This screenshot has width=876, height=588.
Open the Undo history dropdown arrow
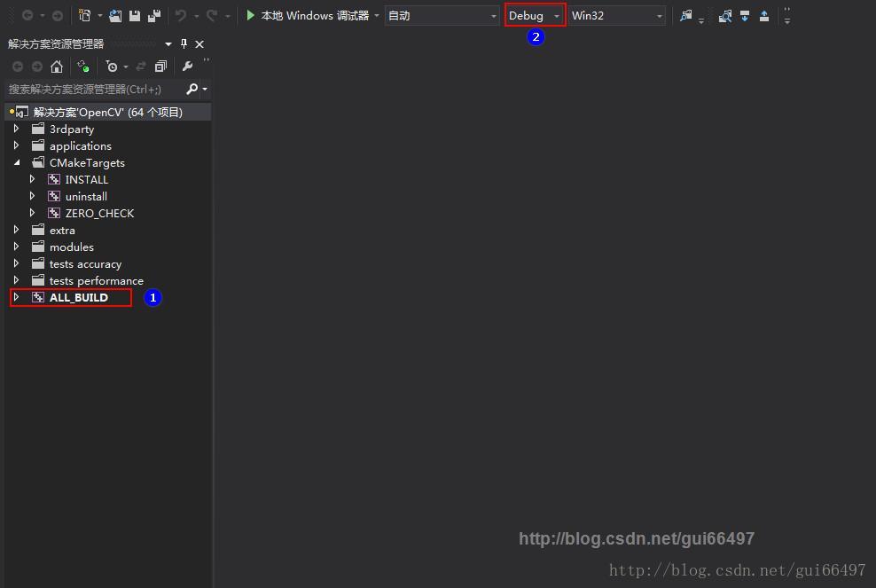[197, 16]
